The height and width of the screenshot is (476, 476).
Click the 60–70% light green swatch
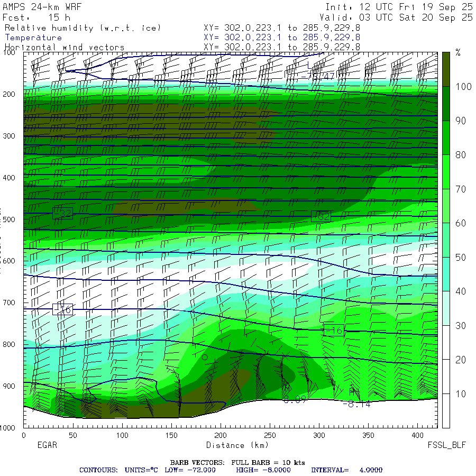[446, 206]
